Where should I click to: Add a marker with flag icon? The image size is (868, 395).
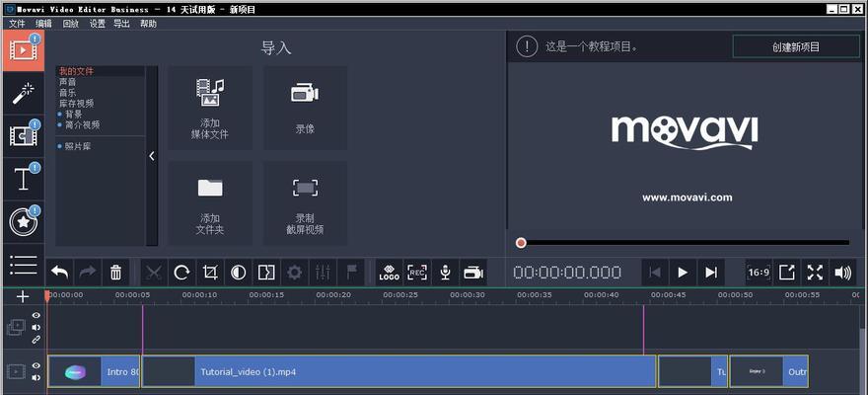351,272
